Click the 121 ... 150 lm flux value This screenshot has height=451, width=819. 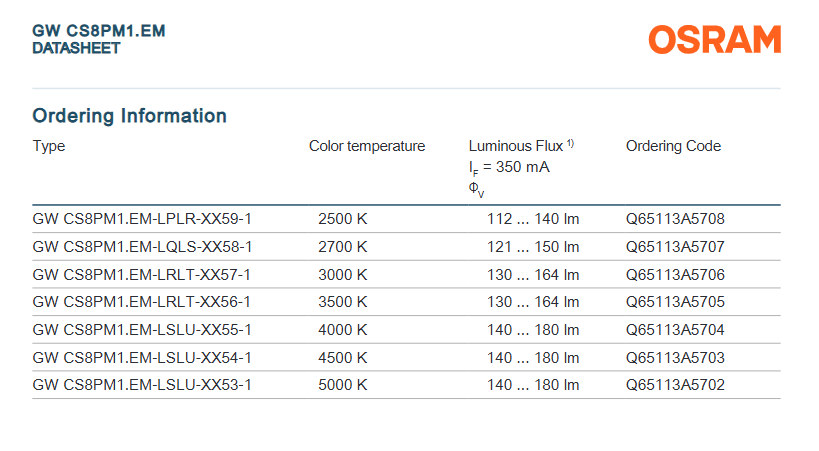(533, 247)
